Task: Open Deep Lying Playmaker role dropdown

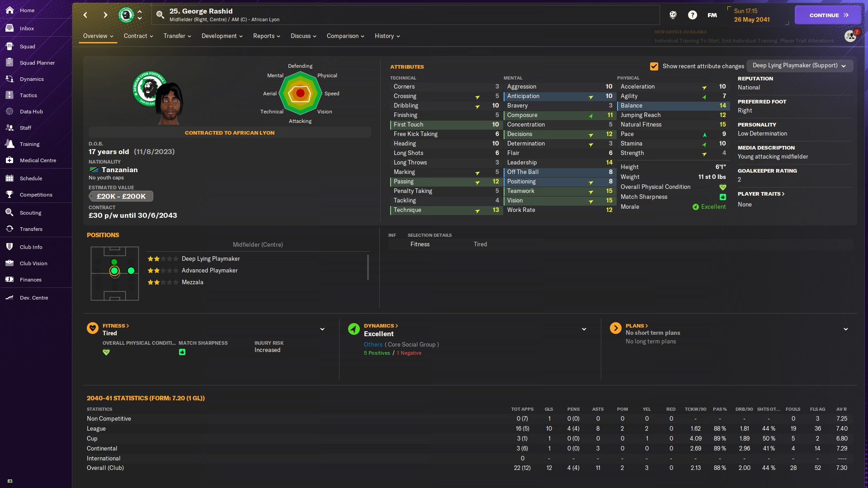Action: 799,66
